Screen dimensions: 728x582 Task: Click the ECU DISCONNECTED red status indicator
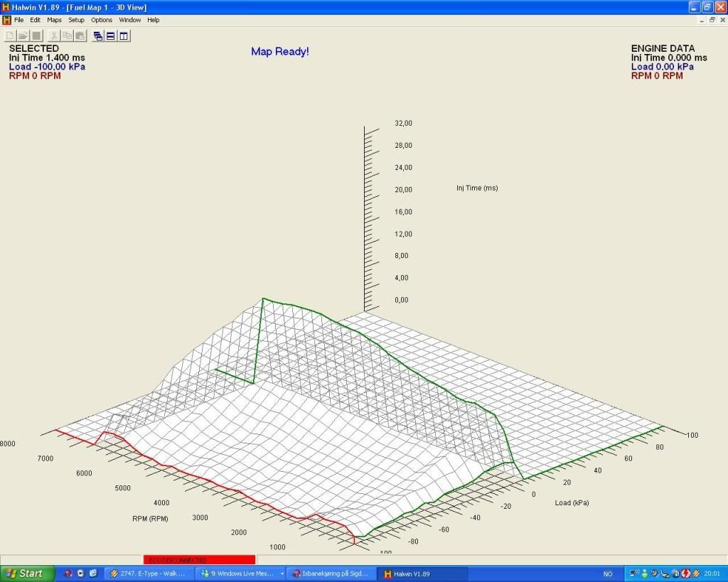[x=199, y=560]
